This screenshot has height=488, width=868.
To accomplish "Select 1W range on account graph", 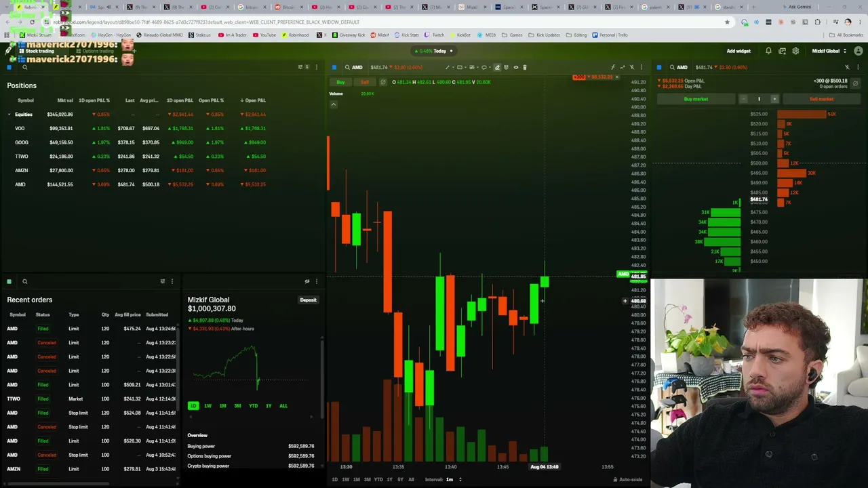I will coord(208,406).
